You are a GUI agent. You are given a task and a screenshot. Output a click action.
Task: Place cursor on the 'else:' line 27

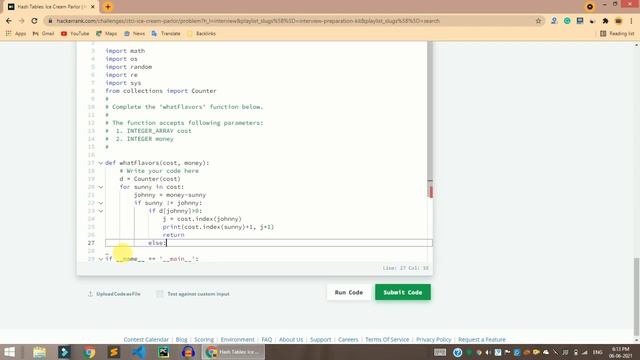269,243
